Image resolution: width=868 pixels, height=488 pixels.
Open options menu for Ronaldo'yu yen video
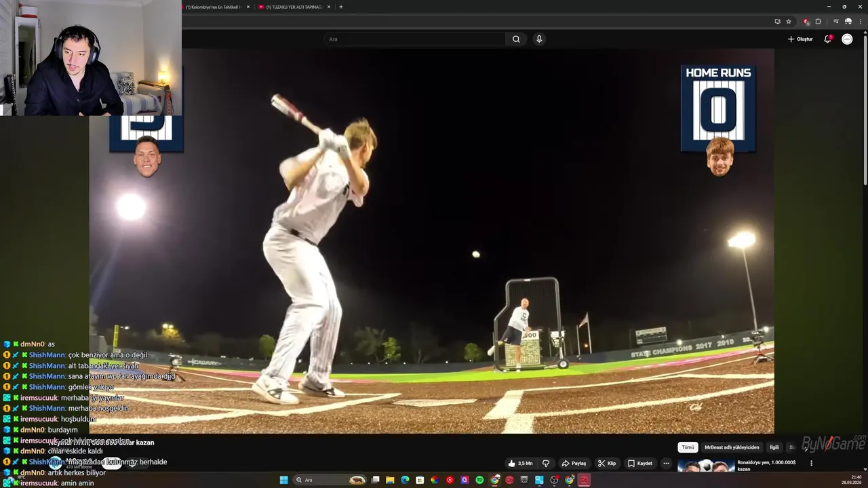click(x=811, y=464)
